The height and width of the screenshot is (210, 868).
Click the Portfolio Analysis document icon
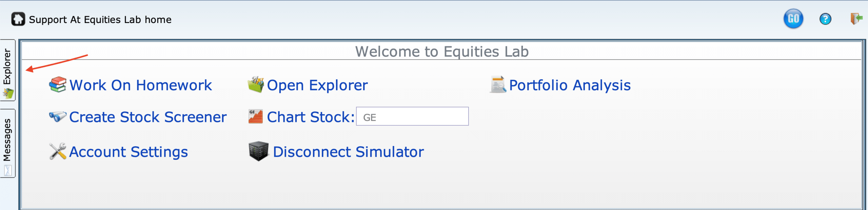click(x=498, y=84)
